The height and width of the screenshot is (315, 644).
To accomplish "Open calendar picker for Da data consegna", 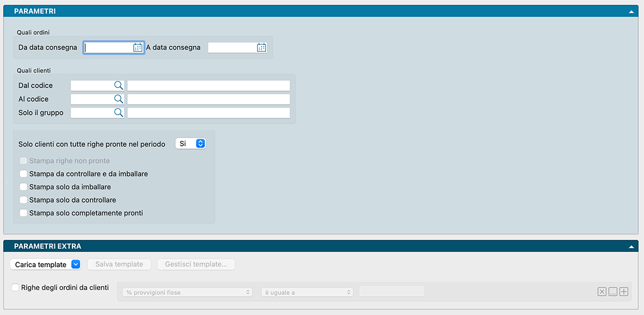I will point(138,47).
